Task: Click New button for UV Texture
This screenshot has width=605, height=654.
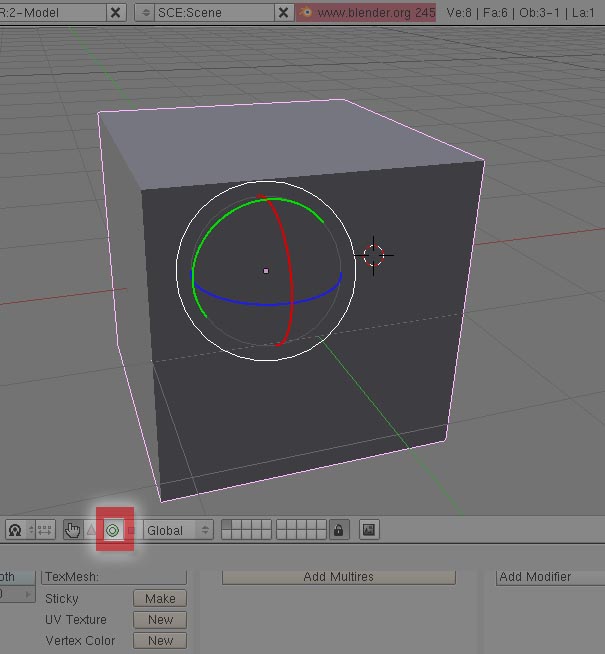Action: click(x=160, y=620)
